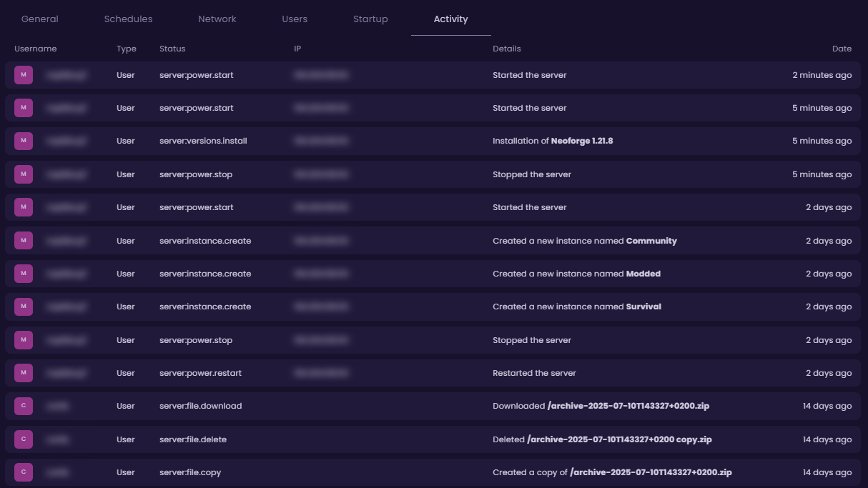Open the General tab
Screen dimensions: 868x488
(40, 19)
